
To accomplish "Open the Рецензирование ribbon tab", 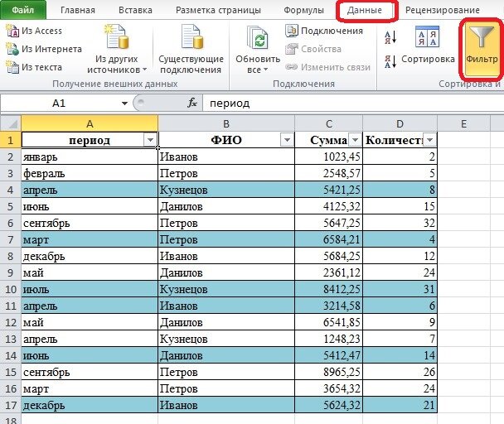I will coord(443,10).
